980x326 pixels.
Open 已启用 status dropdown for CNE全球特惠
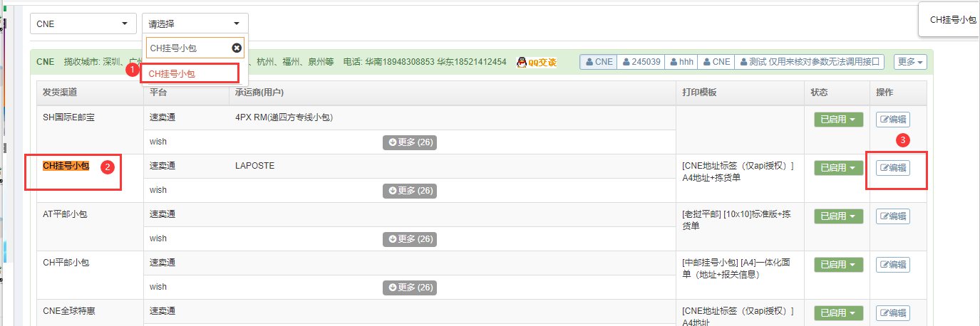click(838, 313)
